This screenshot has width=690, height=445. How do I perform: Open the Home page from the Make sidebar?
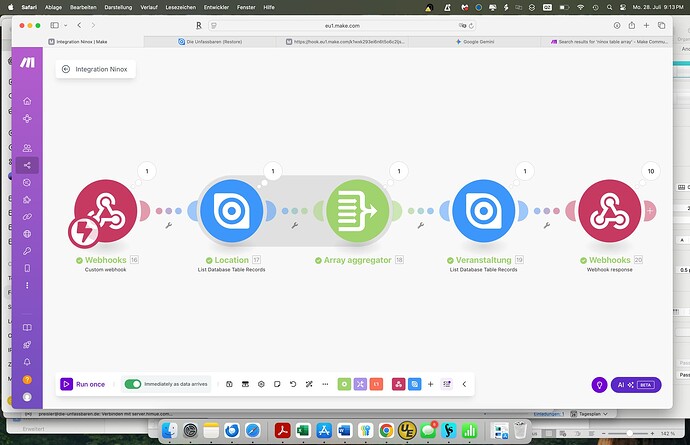coord(27,101)
